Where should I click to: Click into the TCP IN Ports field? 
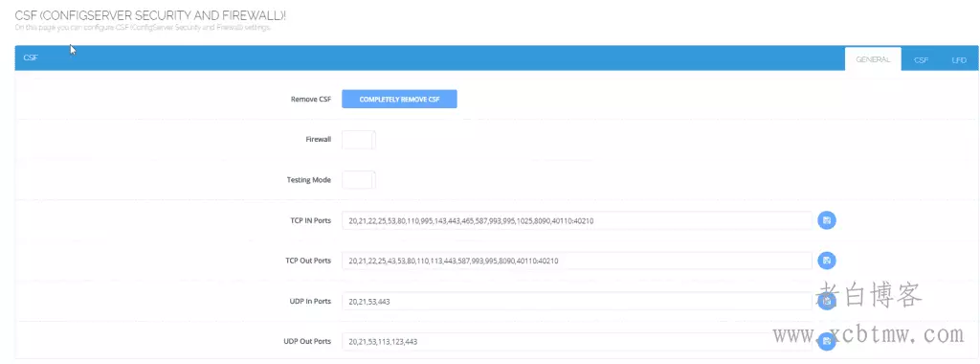pyautogui.click(x=576, y=220)
